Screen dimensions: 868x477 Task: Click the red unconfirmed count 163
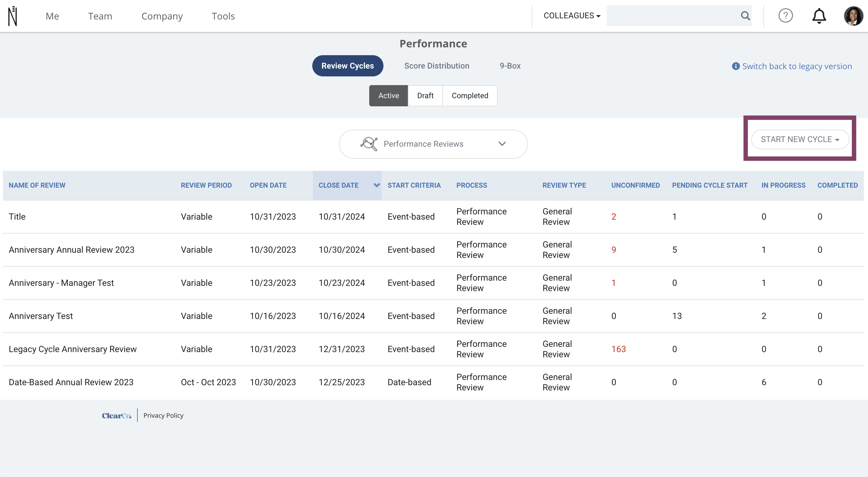click(x=618, y=349)
